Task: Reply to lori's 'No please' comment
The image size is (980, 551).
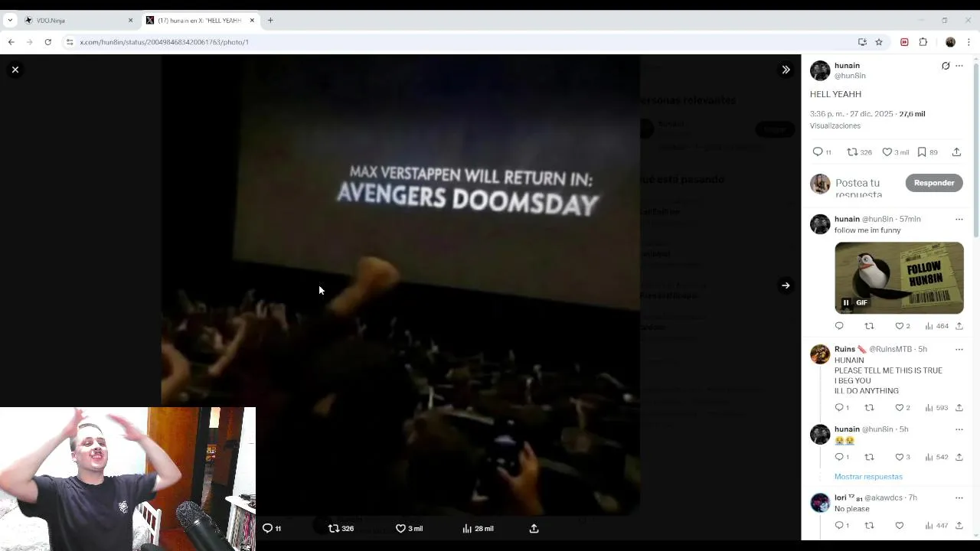Action: click(x=841, y=526)
